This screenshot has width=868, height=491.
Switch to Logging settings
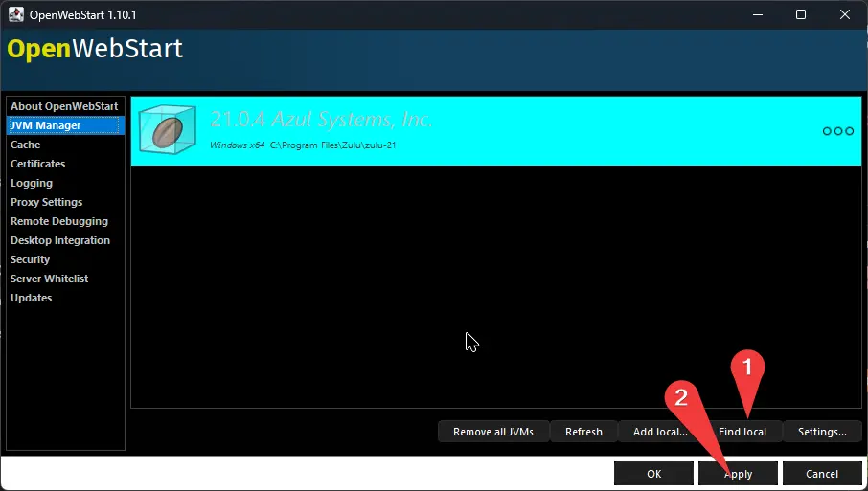(65, 183)
